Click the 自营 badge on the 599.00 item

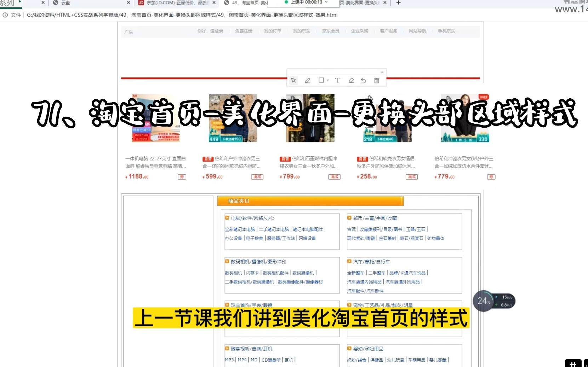(208, 159)
